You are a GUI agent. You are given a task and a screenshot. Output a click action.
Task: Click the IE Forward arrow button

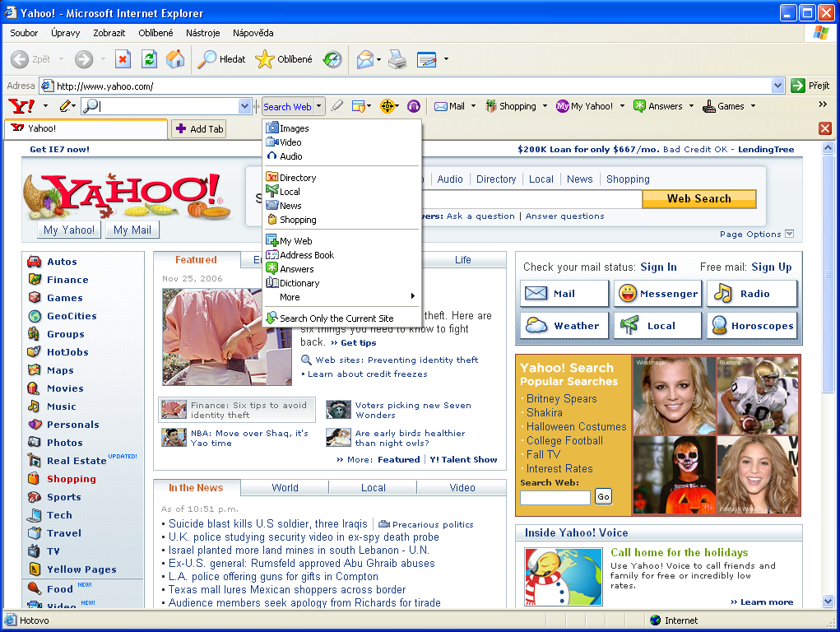[x=84, y=59]
